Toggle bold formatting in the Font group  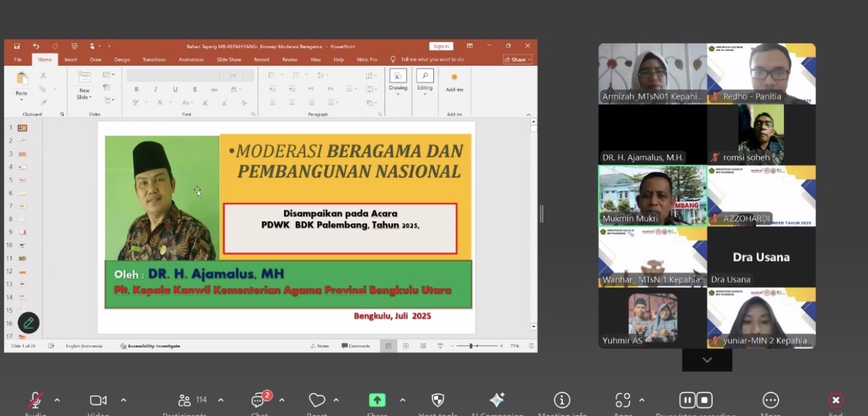click(x=136, y=88)
